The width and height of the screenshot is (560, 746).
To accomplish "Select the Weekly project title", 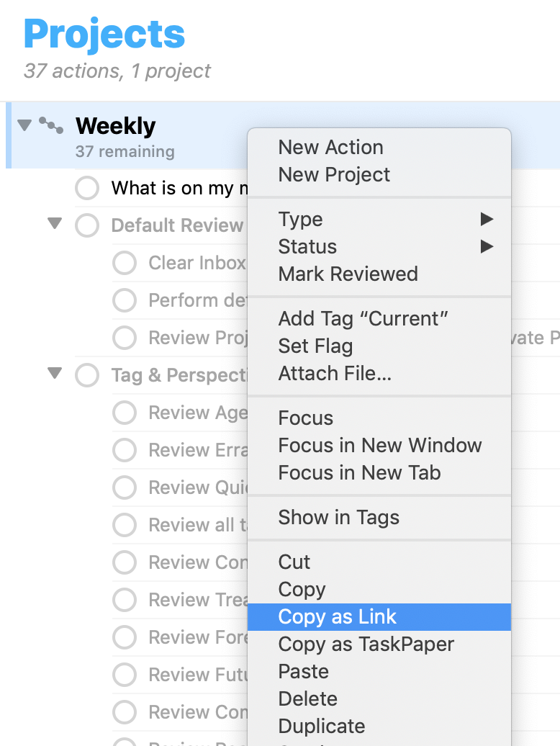I will (x=115, y=126).
